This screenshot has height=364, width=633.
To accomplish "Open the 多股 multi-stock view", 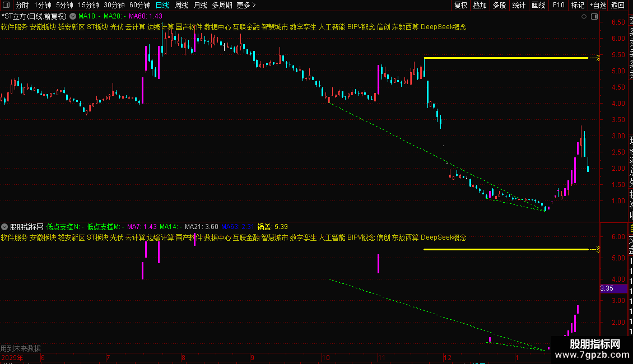I will click(x=499, y=5).
